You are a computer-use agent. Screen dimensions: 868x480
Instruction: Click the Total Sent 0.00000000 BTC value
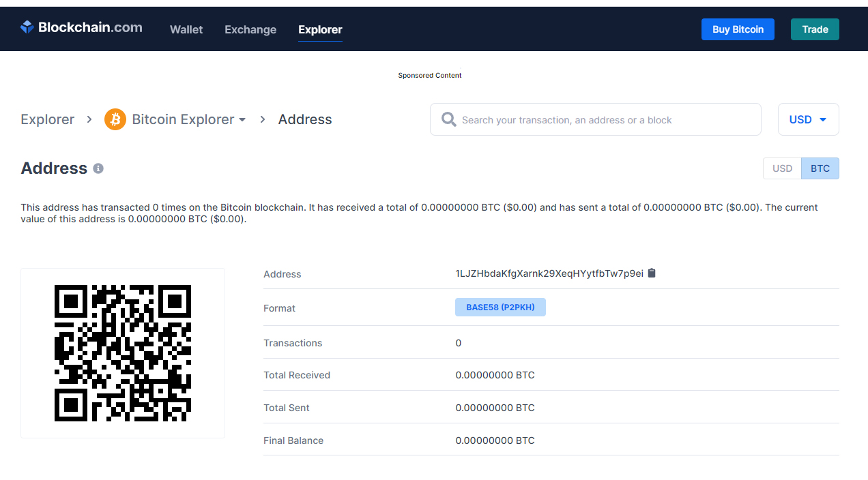(495, 408)
